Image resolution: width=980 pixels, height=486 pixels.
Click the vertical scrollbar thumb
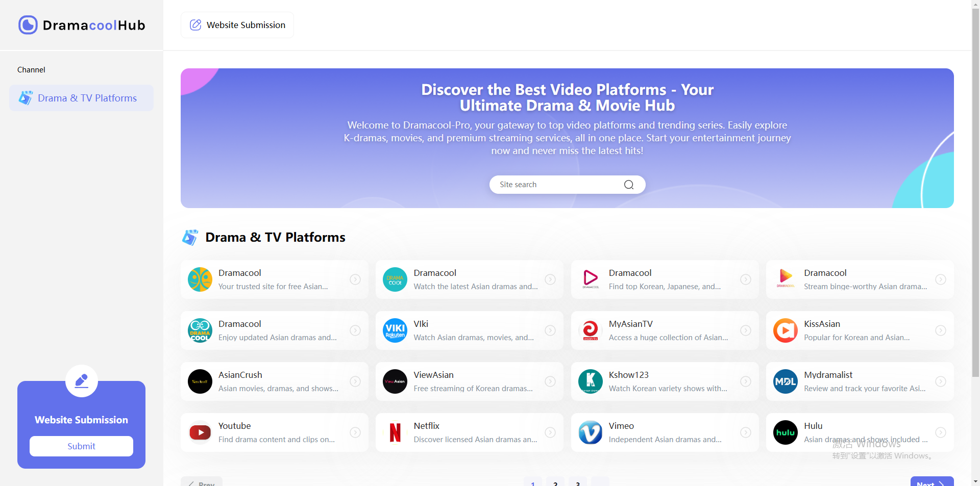[975, 194]
